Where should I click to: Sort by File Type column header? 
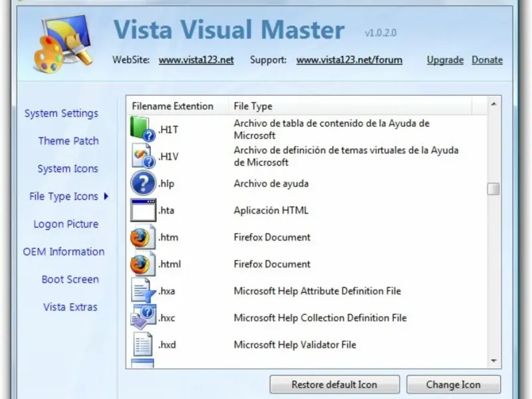click(350, 106)
